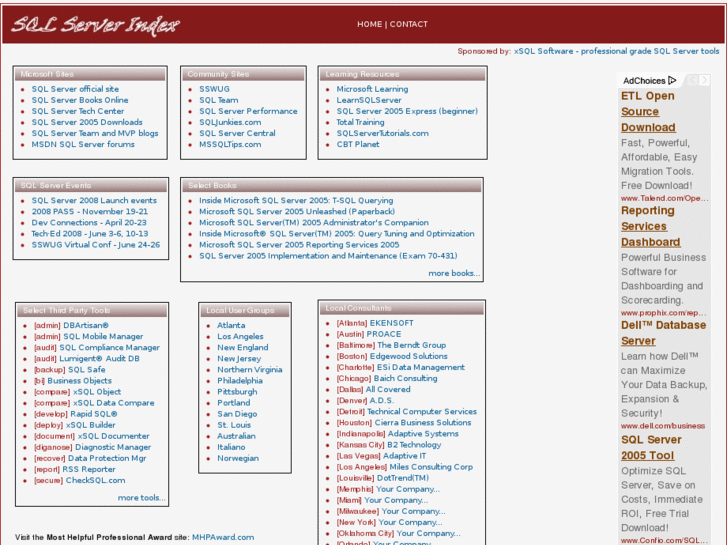Open SSWUG Virtual Conf - June 24-26
Viewport: 727px width, 545px height.
[96, 244]
